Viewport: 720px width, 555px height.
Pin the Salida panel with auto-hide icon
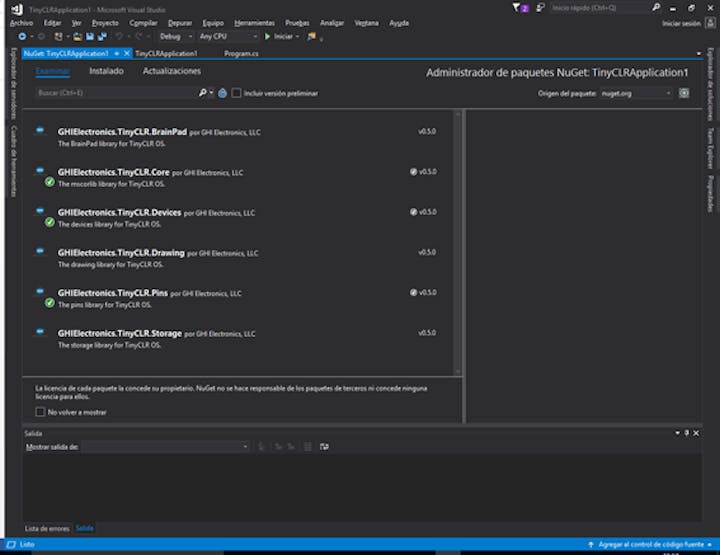click(687, 433)
